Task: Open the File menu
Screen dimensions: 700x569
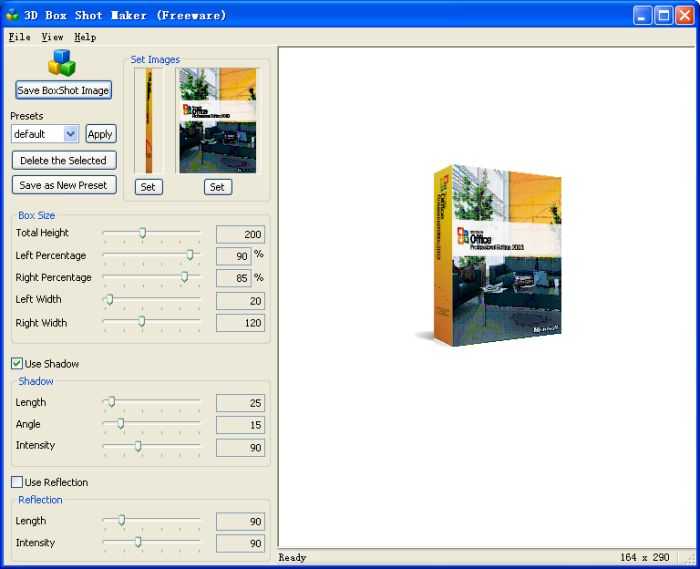Action: 19,37
